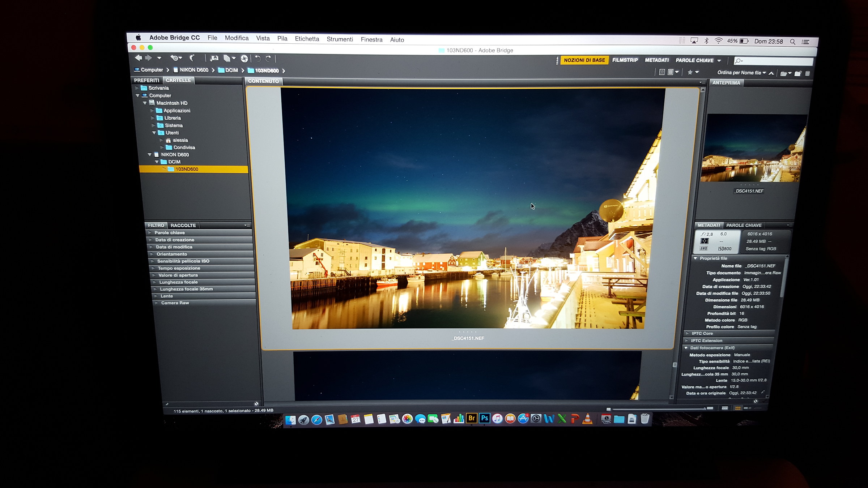
Task: Open the Strumenti menu
Action: pyautogui.click(x=340, y=39)
